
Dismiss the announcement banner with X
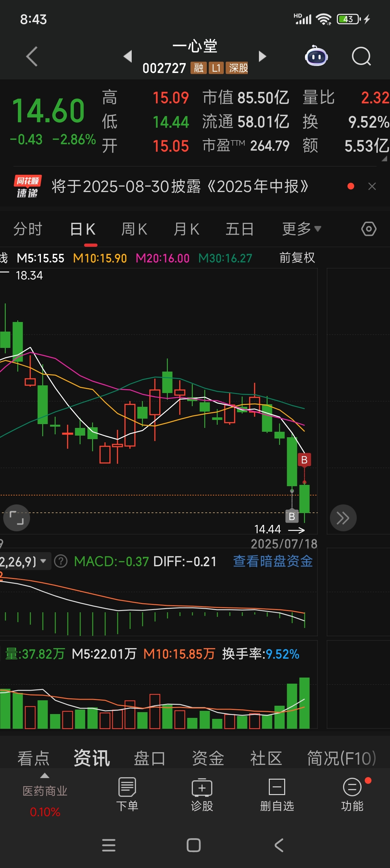[372, 186]
